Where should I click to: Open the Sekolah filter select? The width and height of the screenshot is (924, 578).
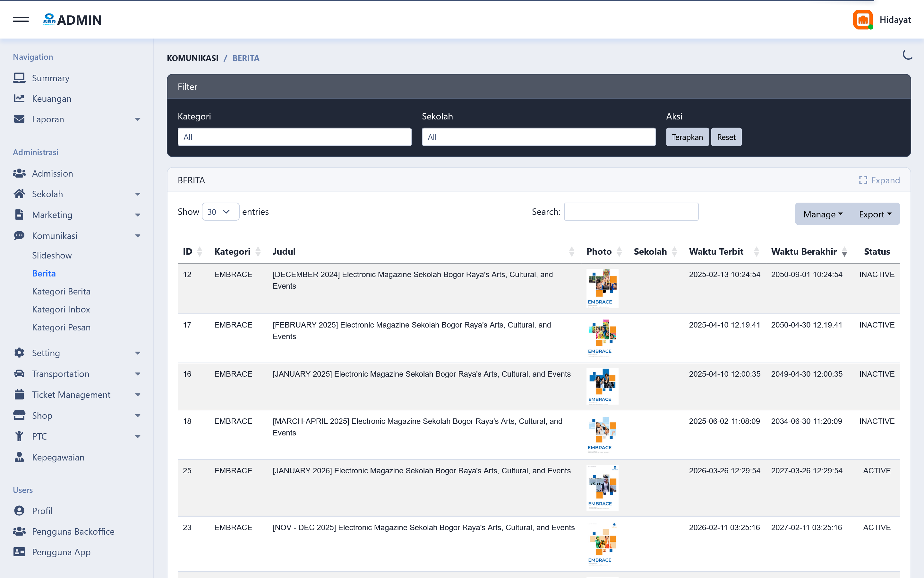(538, 137)
